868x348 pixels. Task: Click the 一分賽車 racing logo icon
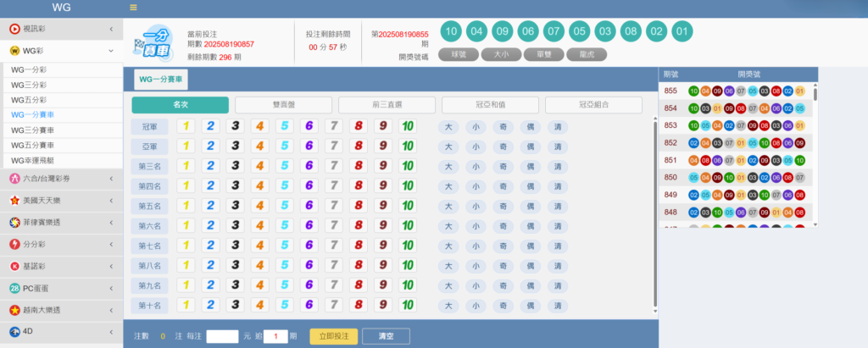(x=153, y=41)
